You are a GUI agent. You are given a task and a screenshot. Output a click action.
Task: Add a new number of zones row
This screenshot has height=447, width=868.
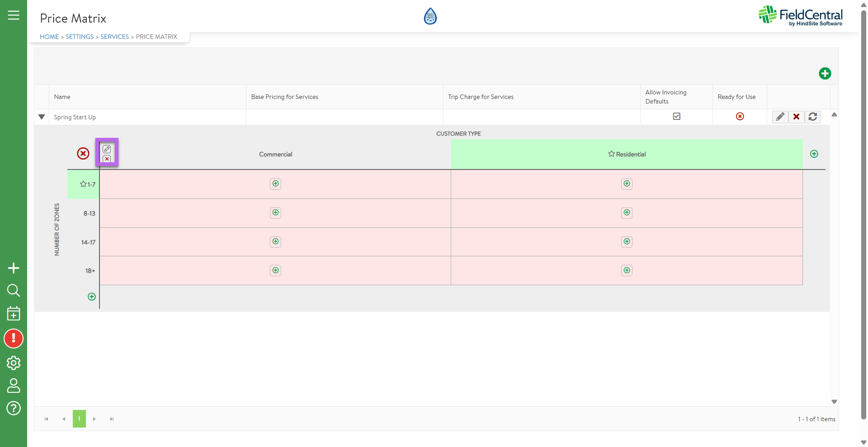click(x=92, y=297)
